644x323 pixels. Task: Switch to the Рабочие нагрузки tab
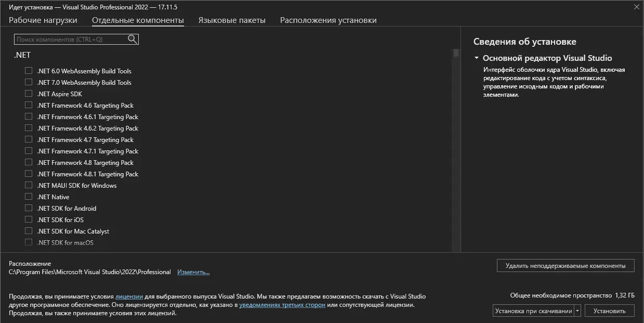click(43, 20)
